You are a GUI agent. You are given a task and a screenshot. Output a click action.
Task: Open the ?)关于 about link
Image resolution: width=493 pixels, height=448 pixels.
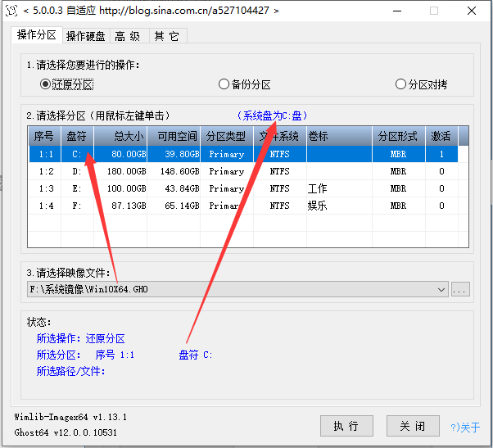(465, 427)
